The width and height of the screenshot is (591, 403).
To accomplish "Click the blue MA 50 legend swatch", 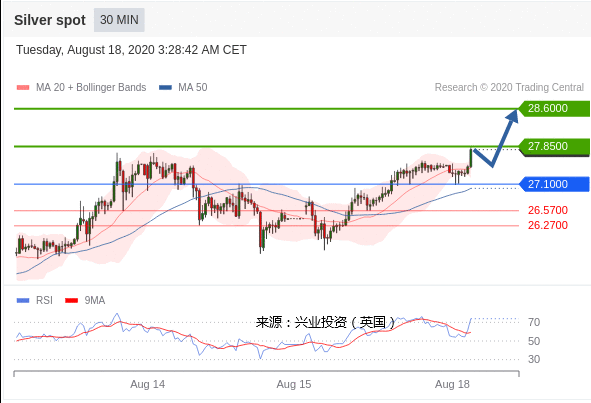I will pyautogui.click(x=165, y=87).
